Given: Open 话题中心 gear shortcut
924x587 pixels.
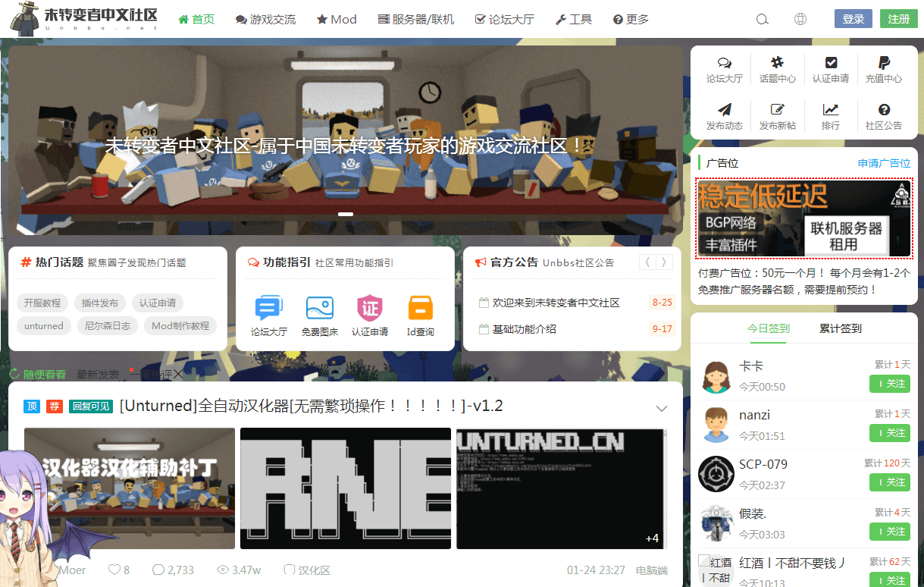Looking at the screenshot, I should click(778, 69).
